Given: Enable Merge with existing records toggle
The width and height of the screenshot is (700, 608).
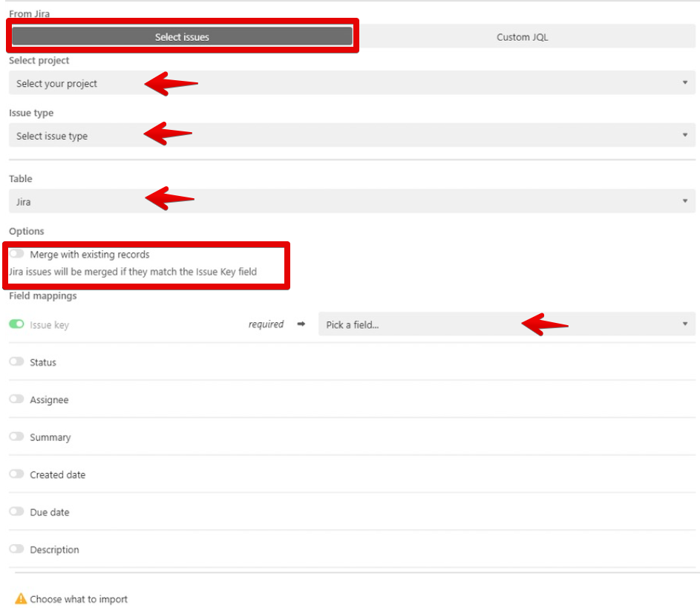Looking at the screenshot, I should click(17, 254).
